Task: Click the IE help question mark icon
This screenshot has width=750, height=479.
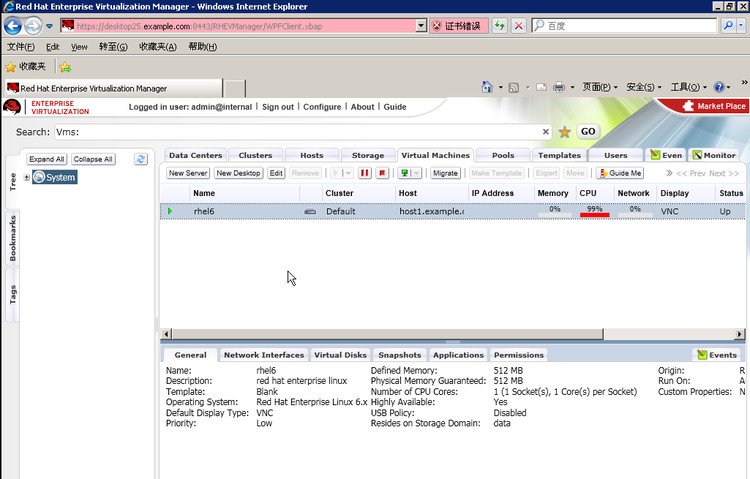Action: (x=719, y=87)
